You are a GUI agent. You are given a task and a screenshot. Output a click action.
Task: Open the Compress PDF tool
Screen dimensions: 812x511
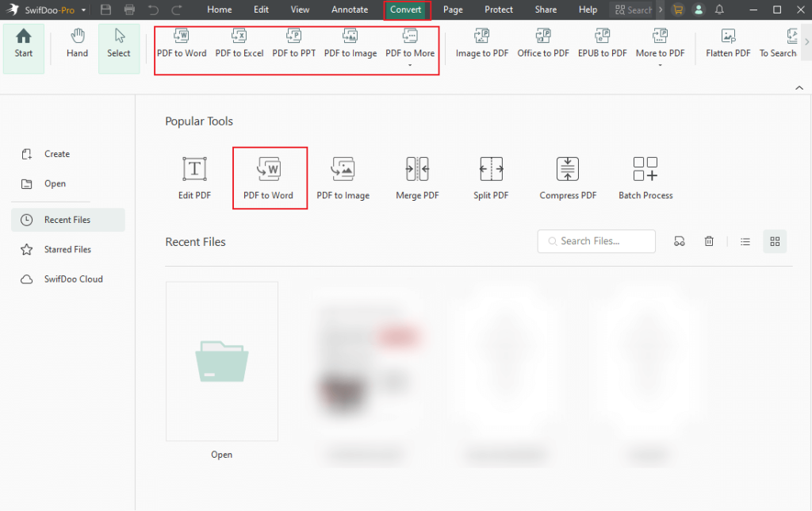coord(567,176)
